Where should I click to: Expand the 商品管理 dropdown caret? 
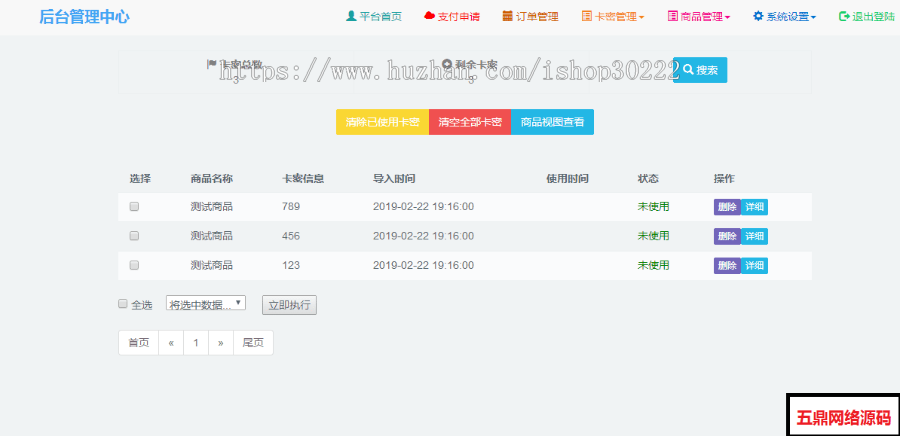(727, 17)
